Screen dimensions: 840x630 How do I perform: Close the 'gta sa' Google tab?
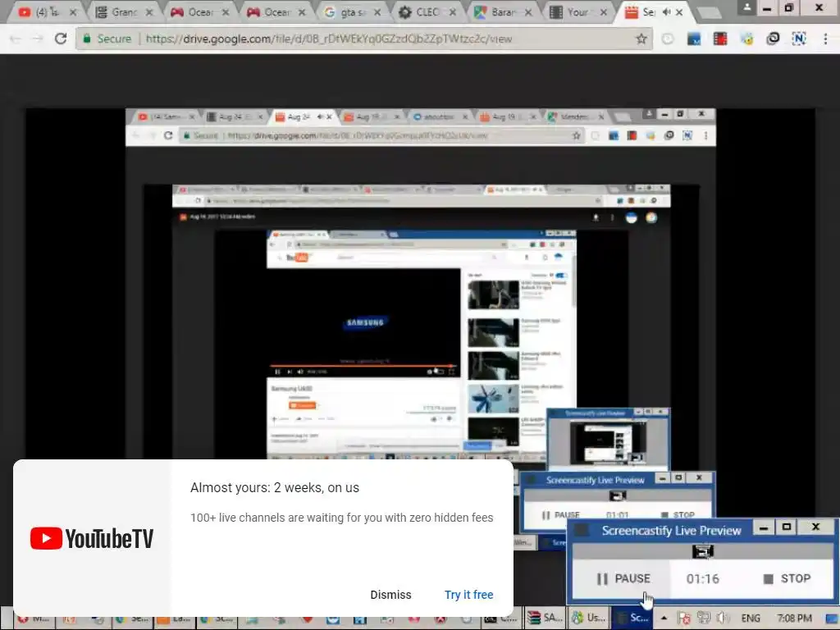(377, 11)
